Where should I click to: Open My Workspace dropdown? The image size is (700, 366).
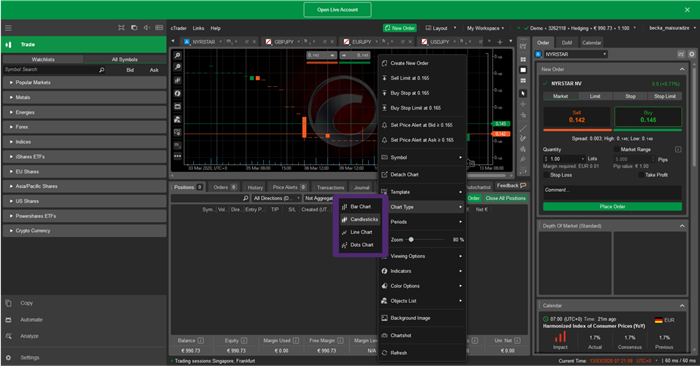[x=485, y=28]
